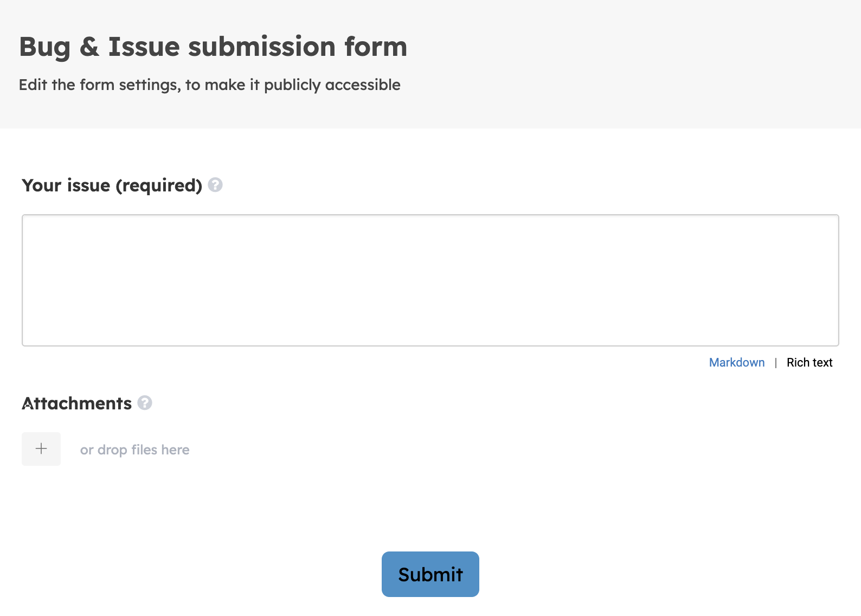
Task: Click the 'Your issue (required)' label
Action: pyautogui.click(x=112, y=185)
